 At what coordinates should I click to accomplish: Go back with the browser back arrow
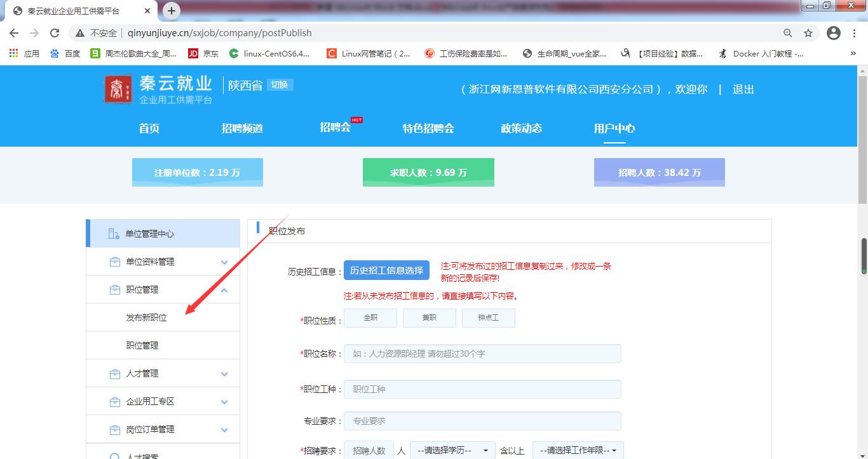[x=14, y=33]
